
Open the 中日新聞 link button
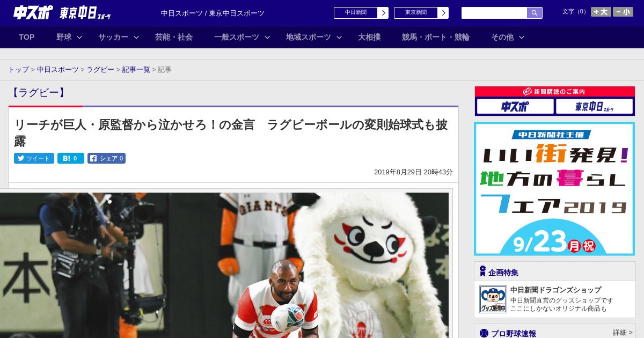click(361, 13)
